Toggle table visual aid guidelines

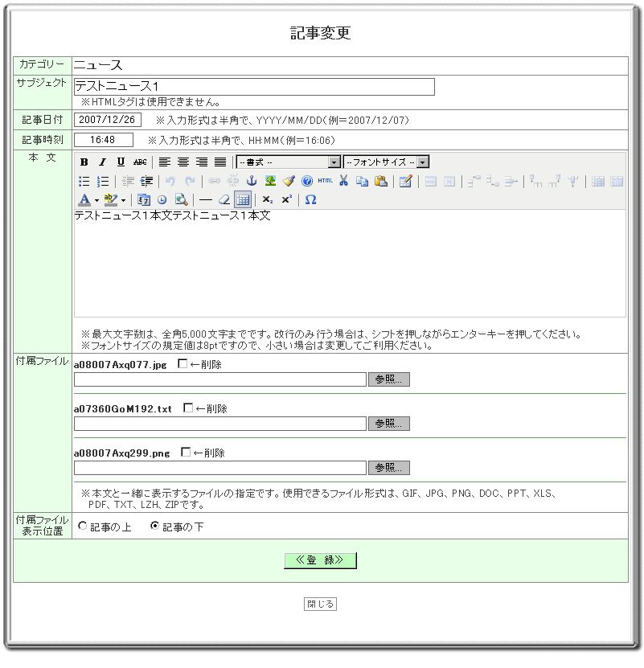[243, 199]
